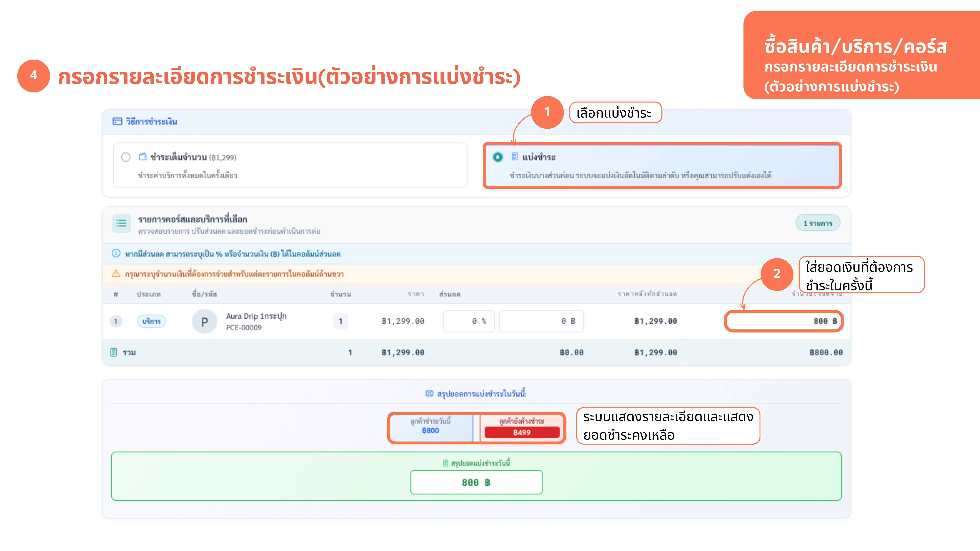Select the ชำระเต็มจำนวน radio button
980x551 pixels.
[126, 157]
